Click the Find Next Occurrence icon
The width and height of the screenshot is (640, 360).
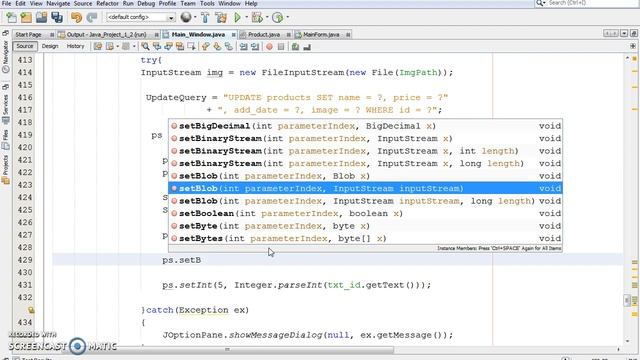tap(168, 47)
